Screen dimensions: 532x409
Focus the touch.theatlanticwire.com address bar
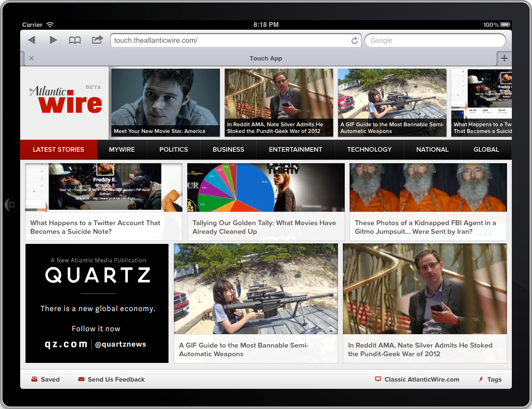coord(236,40)
